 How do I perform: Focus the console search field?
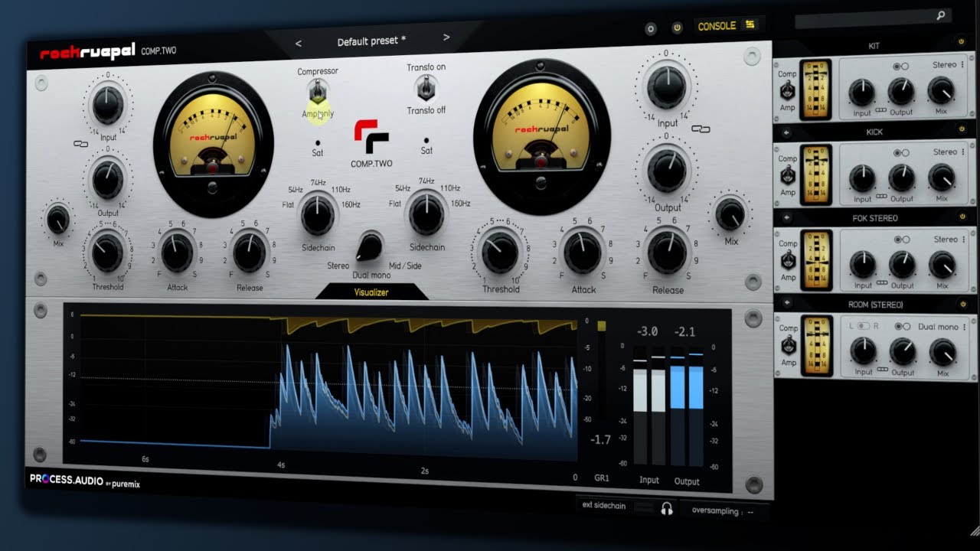(872, 18)
